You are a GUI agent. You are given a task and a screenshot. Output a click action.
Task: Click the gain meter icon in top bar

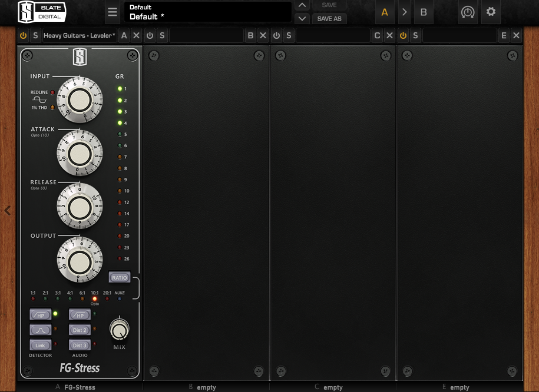(x=468, y=12)
